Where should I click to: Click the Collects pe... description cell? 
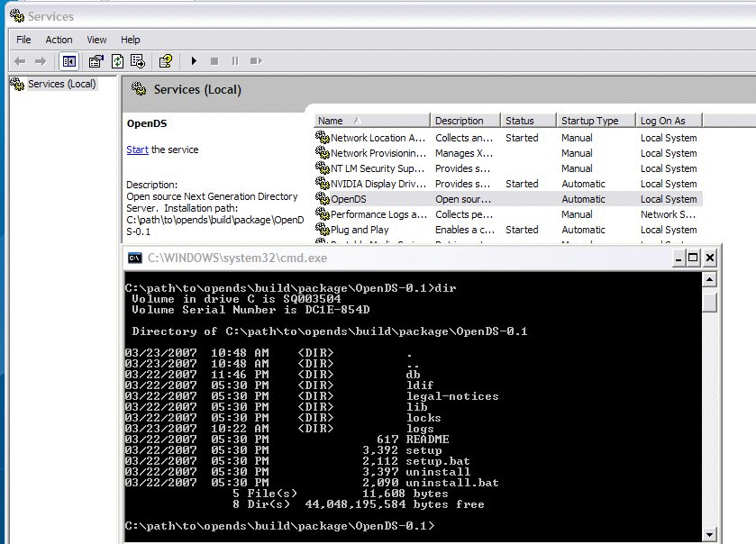464,214
